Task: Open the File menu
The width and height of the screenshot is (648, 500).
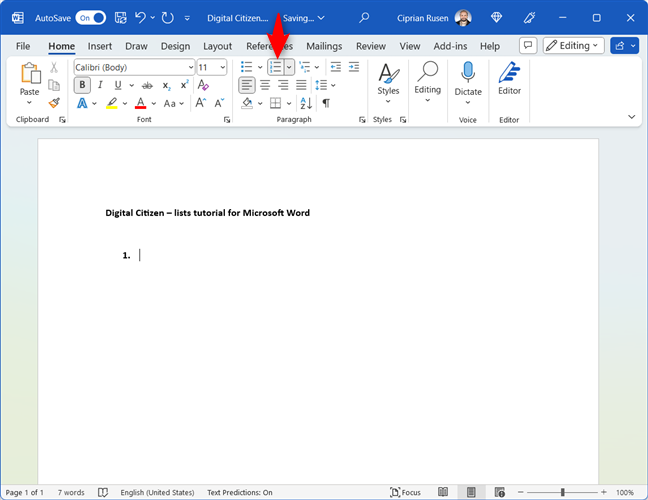Action: coord(23,46)
